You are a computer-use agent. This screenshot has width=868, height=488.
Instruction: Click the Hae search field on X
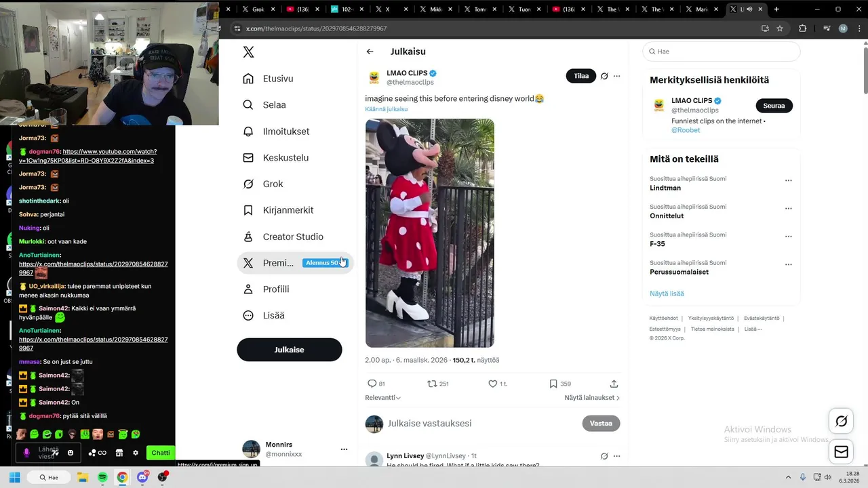(722, 52)
